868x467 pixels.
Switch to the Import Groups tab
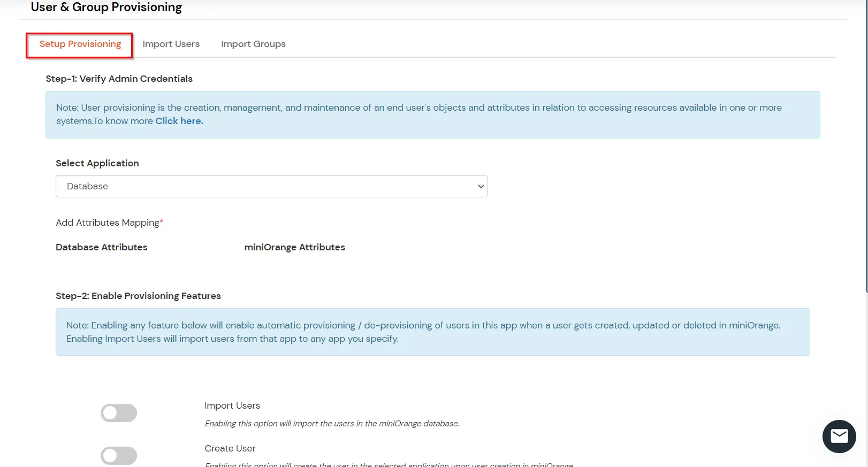[253, 44]
